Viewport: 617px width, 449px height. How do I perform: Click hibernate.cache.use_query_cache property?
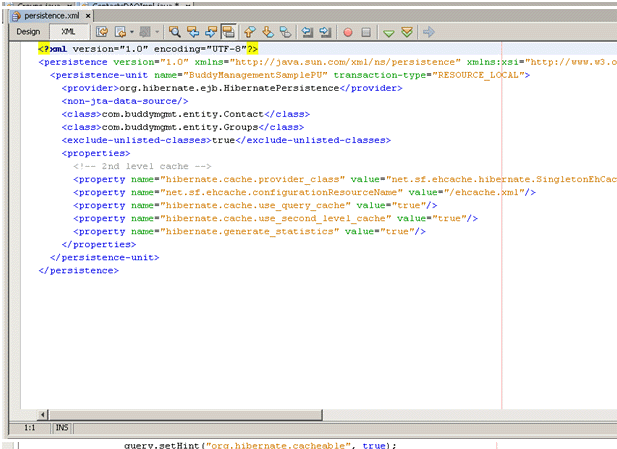255,205
